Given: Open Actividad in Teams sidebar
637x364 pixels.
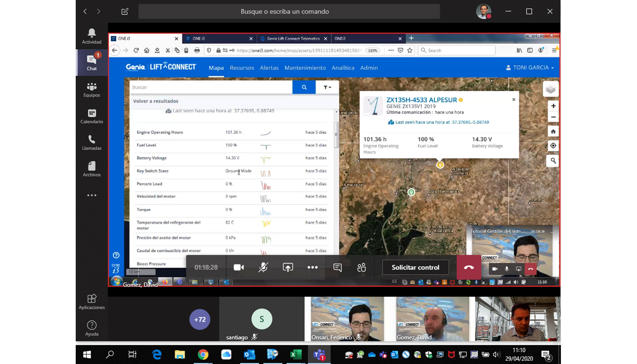Looking at the screenshot, I should (92, 36).
